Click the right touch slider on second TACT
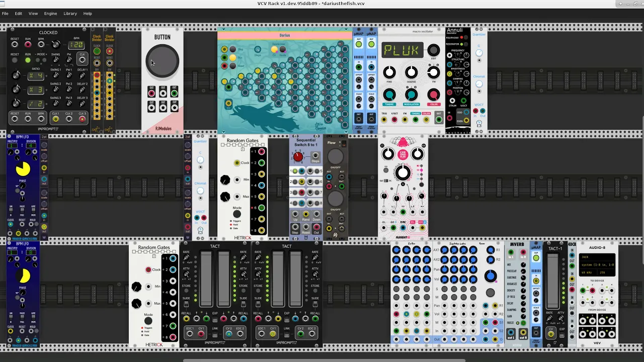 click(x=295, y=278)
